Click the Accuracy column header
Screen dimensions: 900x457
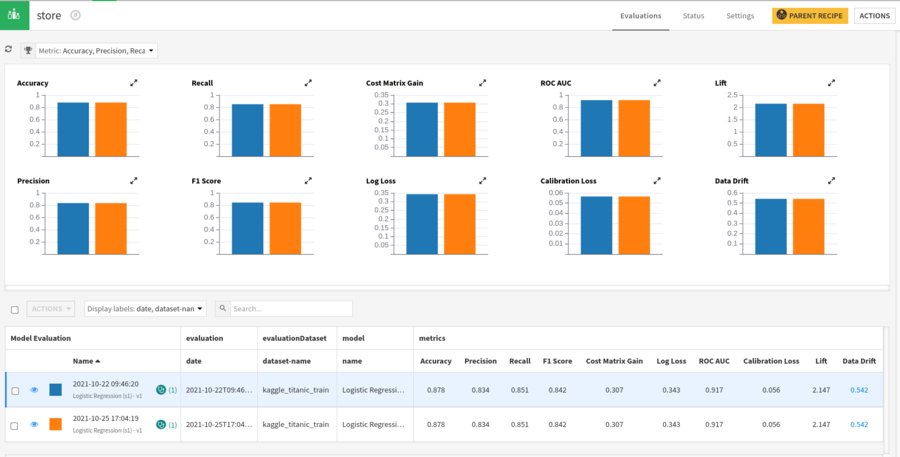(436, 361)
